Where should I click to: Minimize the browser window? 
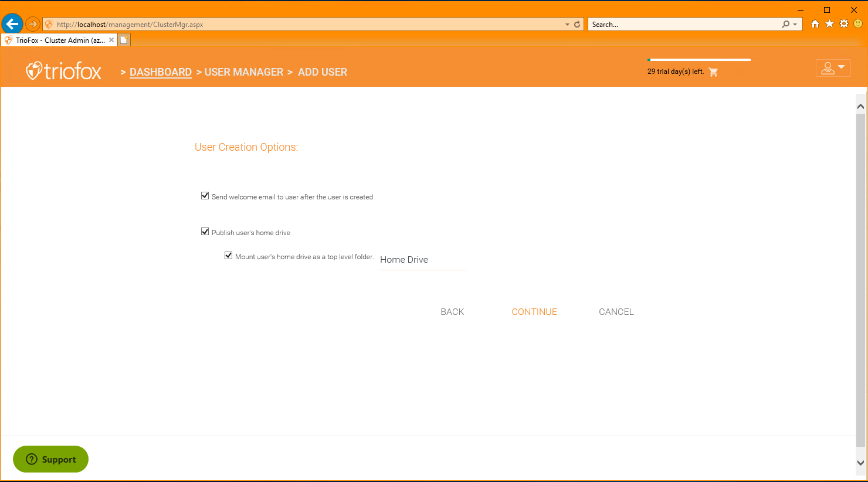(801, 10)
